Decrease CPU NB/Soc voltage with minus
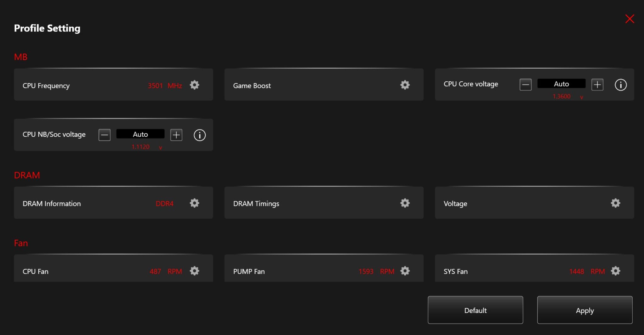The image size is (644, 335). [104, 135]
